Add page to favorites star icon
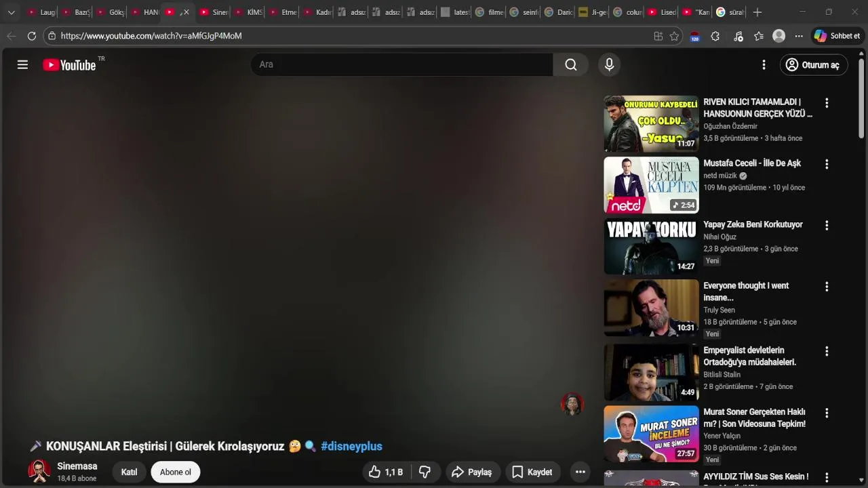The width and height of the screenshot is (868, 488). (674, 36)
